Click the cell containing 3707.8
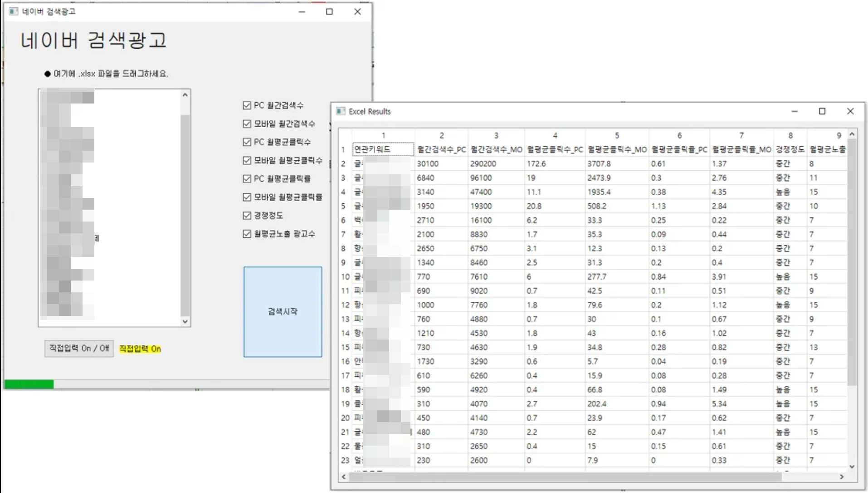The height and width of the screenshot is (493, 868). tap(617, 163)
